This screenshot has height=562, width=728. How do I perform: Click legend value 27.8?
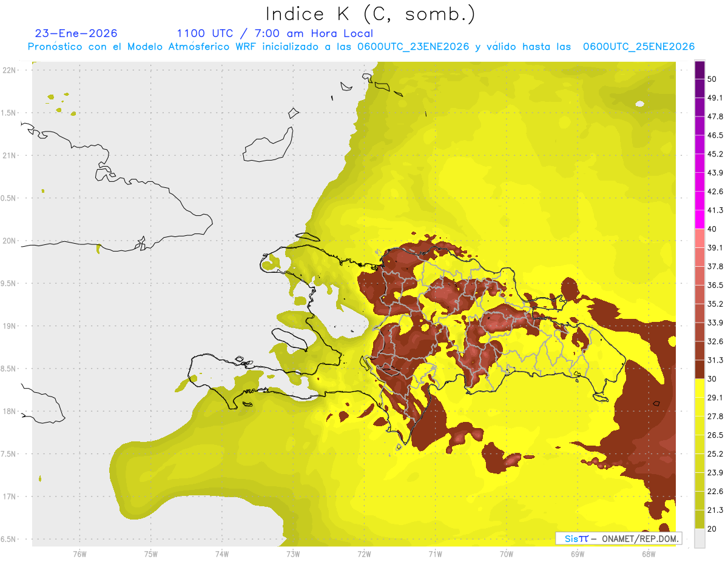(x=715, y=416)
